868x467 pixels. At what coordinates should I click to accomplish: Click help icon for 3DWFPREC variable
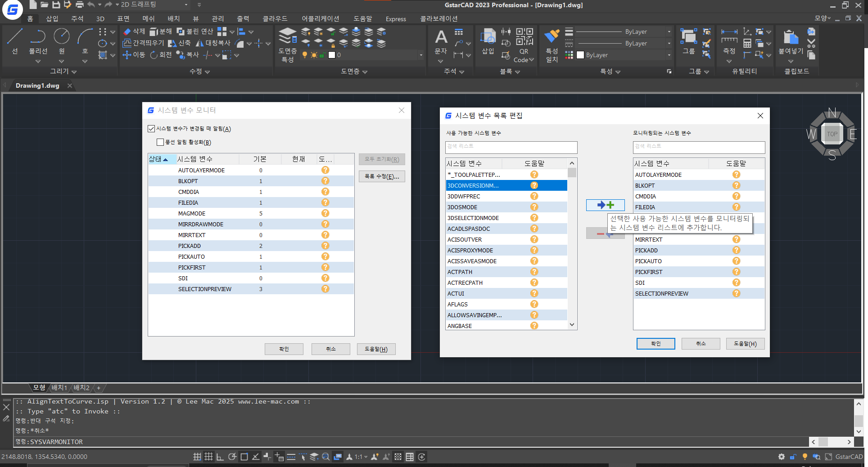click(534, 196)
